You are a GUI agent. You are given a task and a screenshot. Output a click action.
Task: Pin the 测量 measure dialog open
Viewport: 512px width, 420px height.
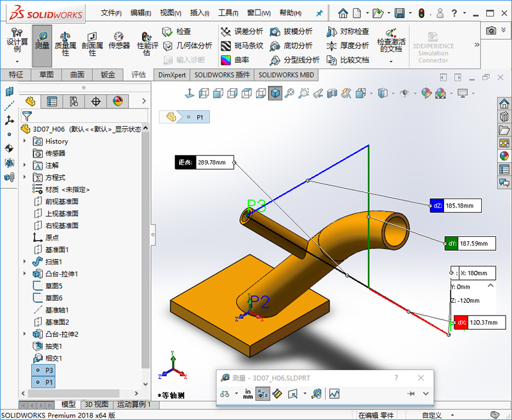[x=411, y=394]
